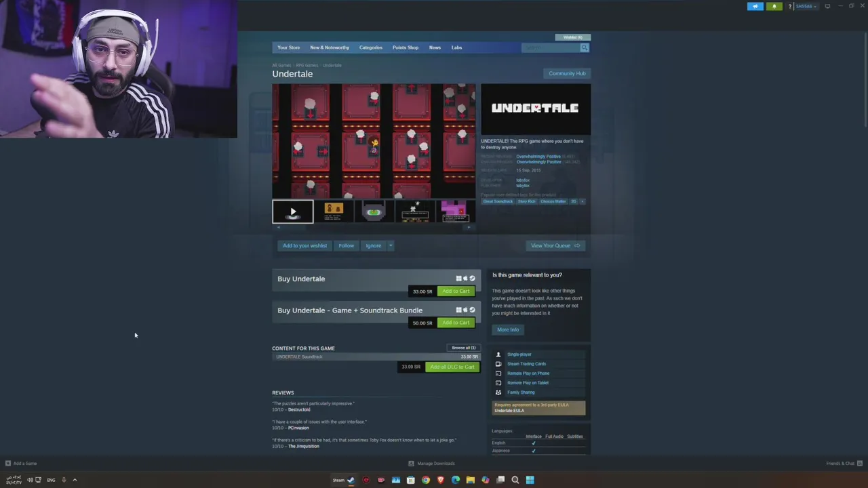Click the right arrow of the thumbnail strip
The height and width of the screenshot is (488, 868).
[x=469, y=227]
